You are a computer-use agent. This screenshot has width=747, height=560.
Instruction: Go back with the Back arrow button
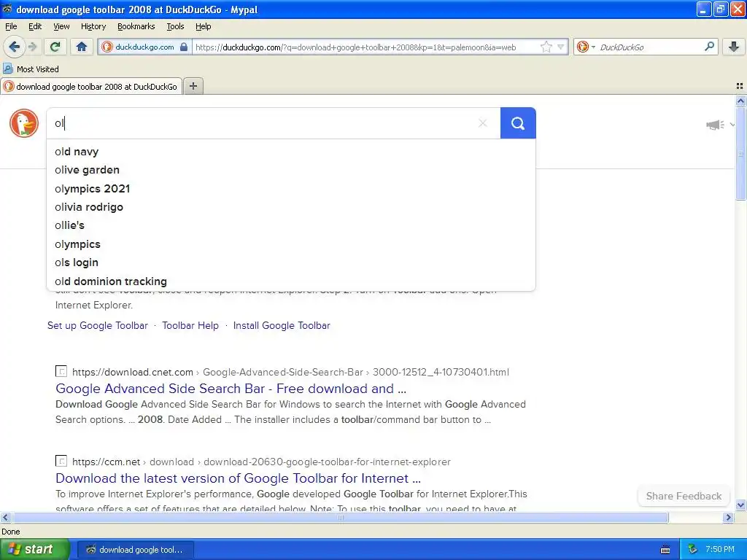coord(15,47)
